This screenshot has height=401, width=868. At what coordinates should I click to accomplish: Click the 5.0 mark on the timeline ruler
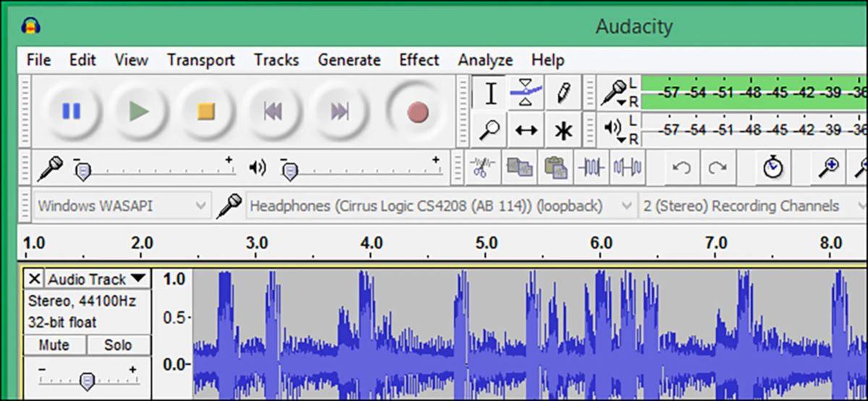click(486, 243)
